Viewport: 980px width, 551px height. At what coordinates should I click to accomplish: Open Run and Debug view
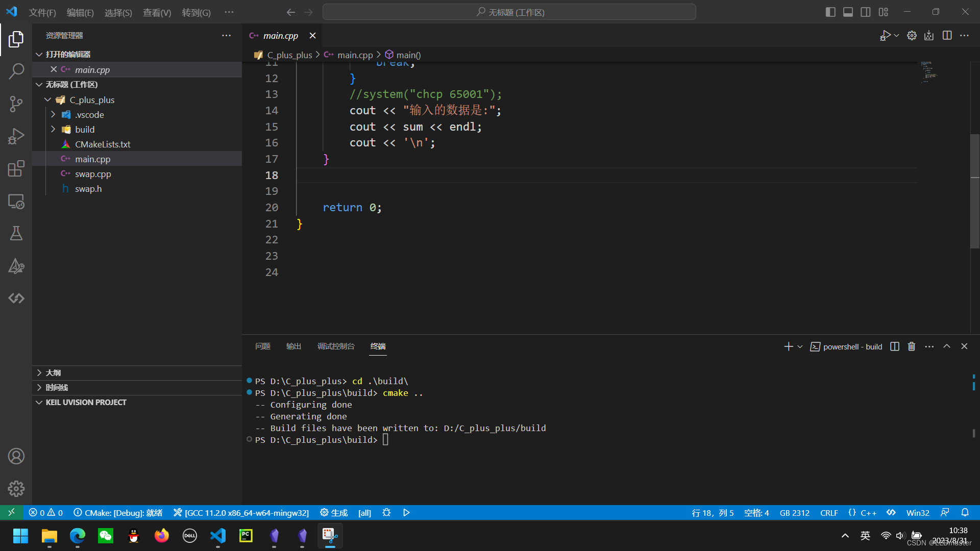pyautogui.click(x=16, y=136)
